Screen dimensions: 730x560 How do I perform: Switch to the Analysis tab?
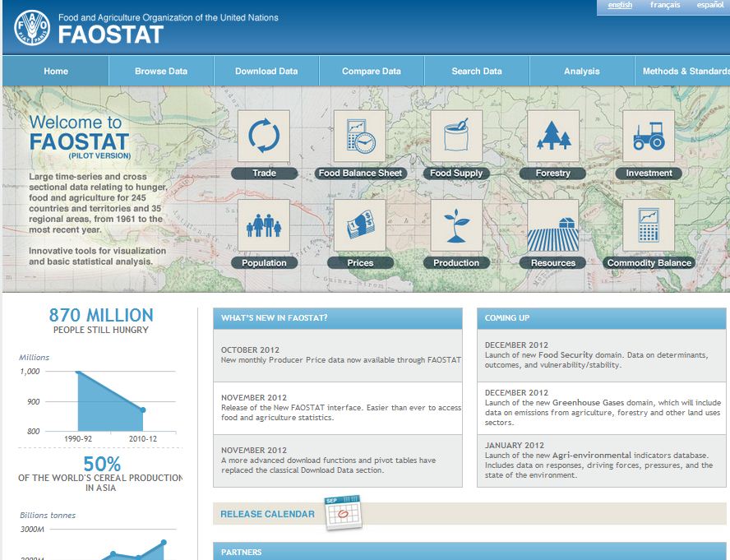(x=581, y=72)
